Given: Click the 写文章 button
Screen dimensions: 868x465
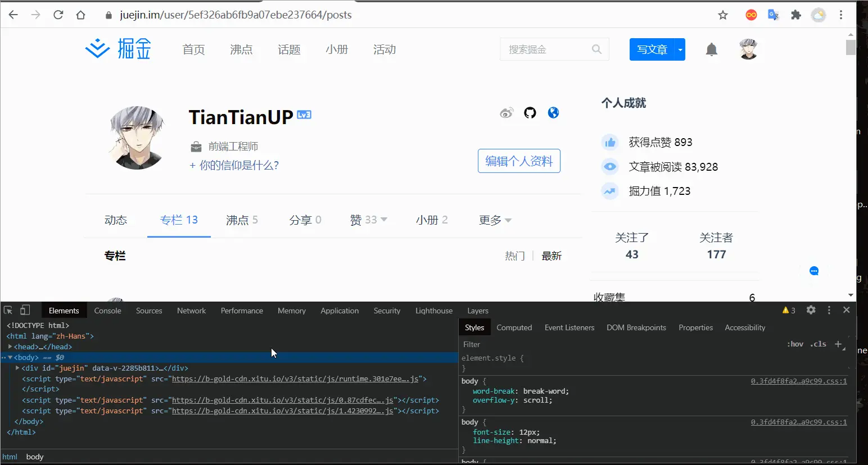Looking at the screenshot, I should pos(652,49).
